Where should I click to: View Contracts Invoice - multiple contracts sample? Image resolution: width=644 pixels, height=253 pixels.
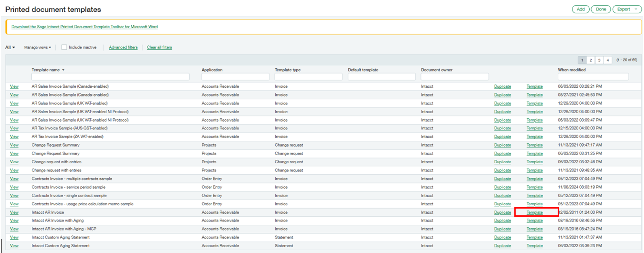pyautogui.click(x=14, y=179)
